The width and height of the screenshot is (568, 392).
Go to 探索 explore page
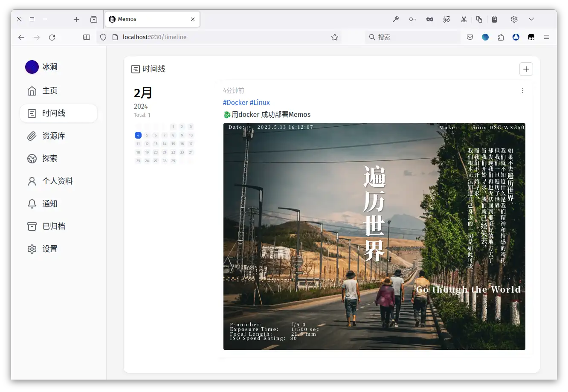point(49,159)
